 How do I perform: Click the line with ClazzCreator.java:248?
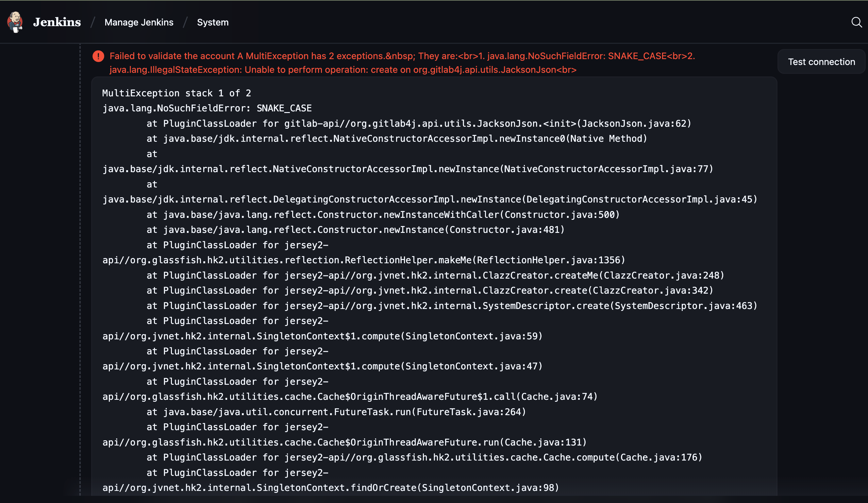coord(435,275)
